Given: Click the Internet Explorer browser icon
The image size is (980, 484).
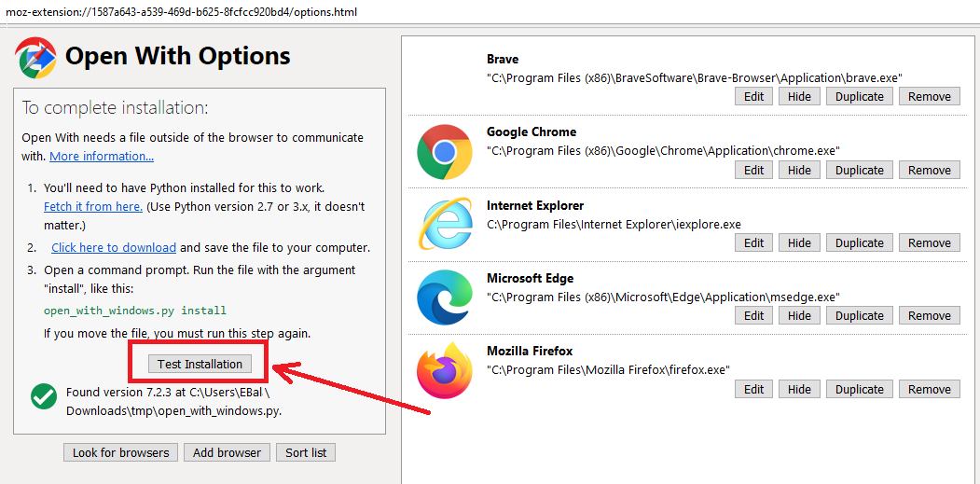Looking at the screenshot, I should [445, 225].
